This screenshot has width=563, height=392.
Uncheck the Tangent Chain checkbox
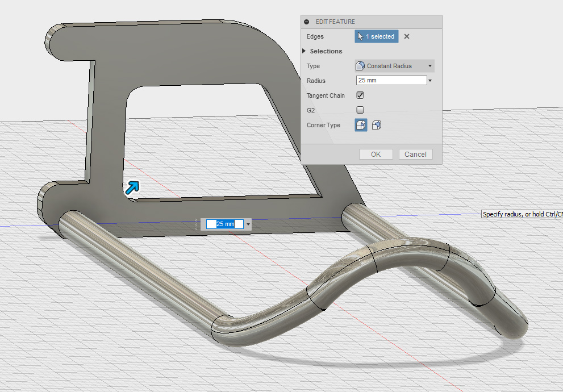360,95
